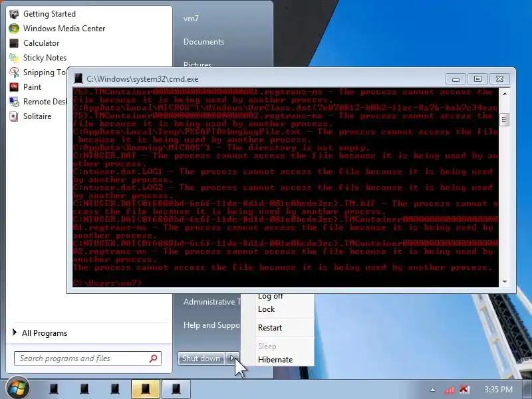Viewport: 532px width, 399px height.
Task: Close the cmd.exe window
Action: 499,79
